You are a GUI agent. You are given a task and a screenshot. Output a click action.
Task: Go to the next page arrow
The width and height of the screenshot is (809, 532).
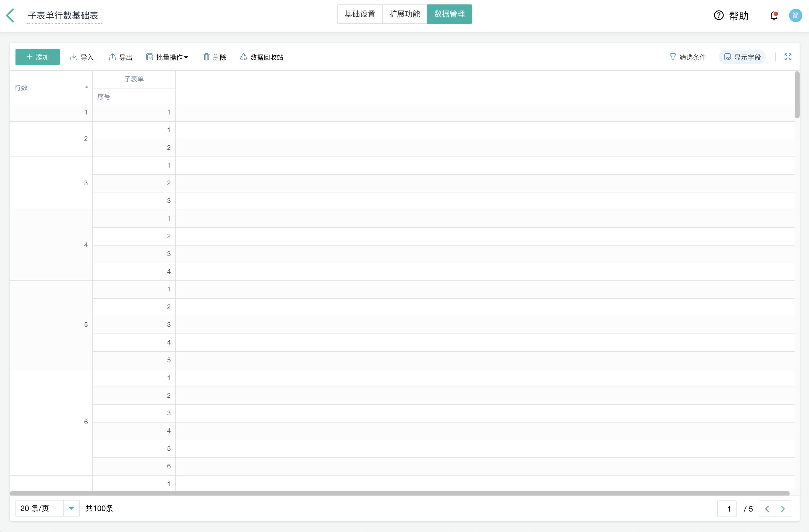783,508
